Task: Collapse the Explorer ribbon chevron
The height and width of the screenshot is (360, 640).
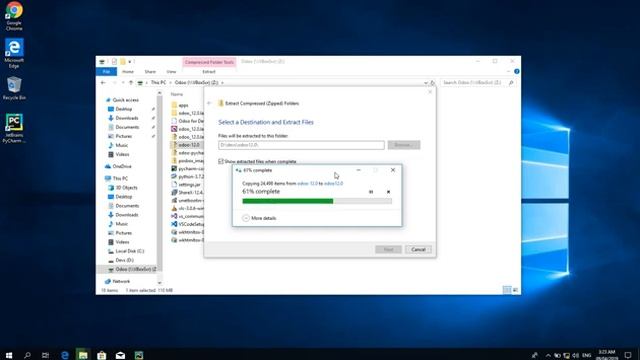Action: click(x=509, y=71)
